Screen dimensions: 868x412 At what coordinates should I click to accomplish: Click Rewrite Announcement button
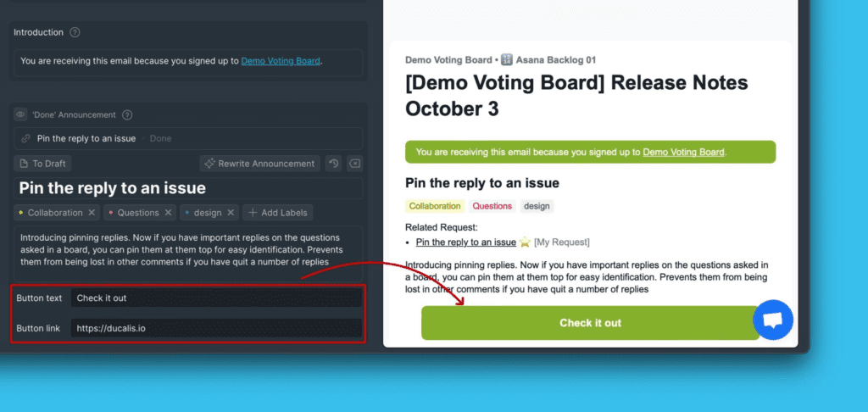[x=259, y=164]
